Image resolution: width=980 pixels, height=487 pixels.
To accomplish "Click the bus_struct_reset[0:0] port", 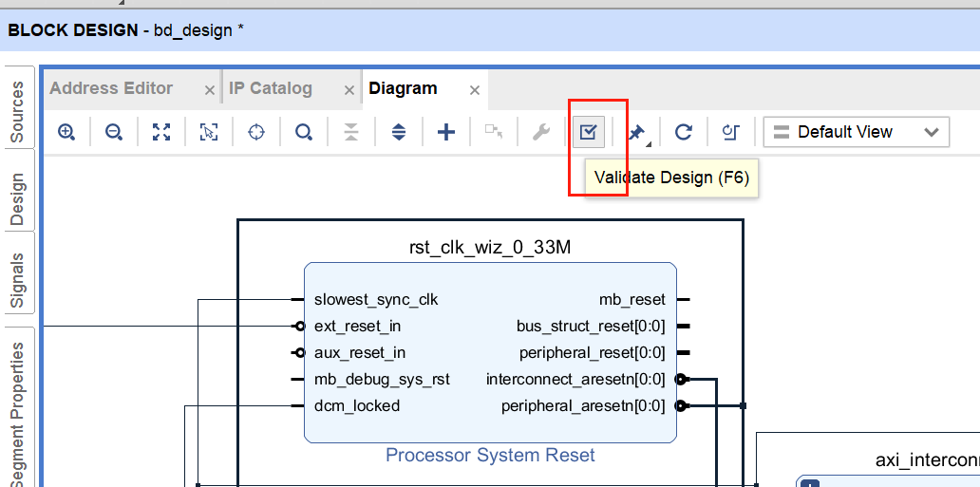I will pos(592,327).
